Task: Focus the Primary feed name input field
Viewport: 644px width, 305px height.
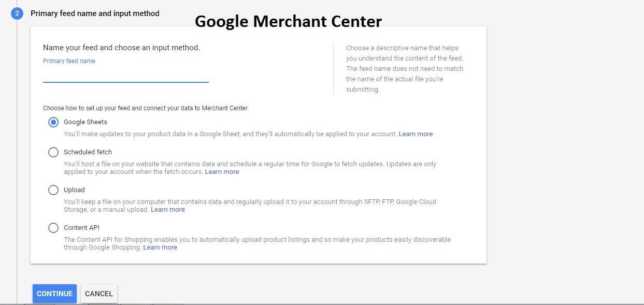Action: (x=126, y=75)
